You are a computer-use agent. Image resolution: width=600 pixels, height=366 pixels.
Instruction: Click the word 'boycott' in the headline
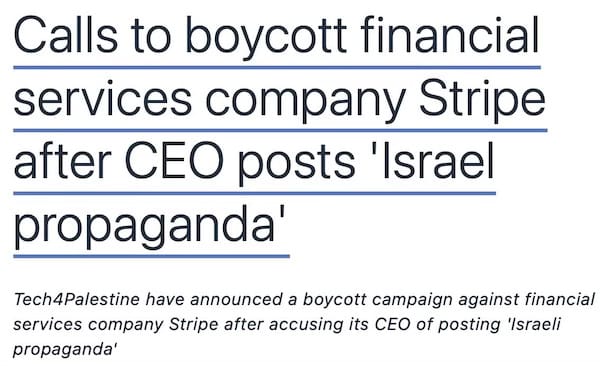click(x=266, y=36)
